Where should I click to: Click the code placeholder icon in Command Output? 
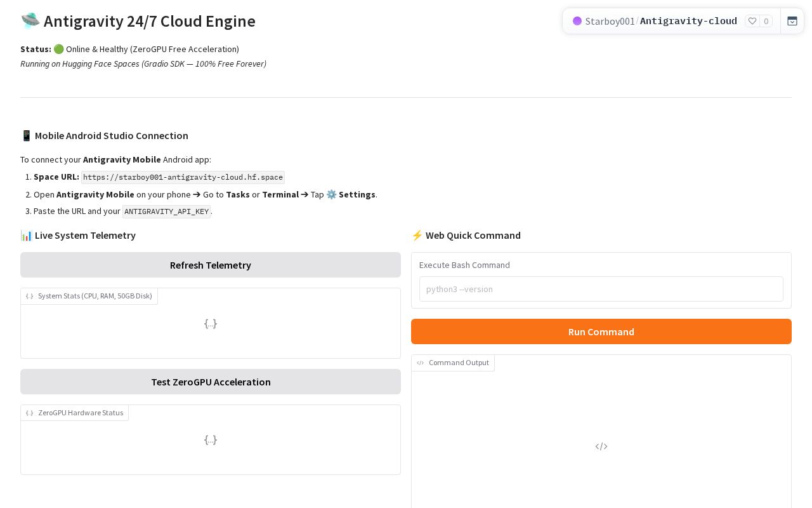click(x=601, y=446)
